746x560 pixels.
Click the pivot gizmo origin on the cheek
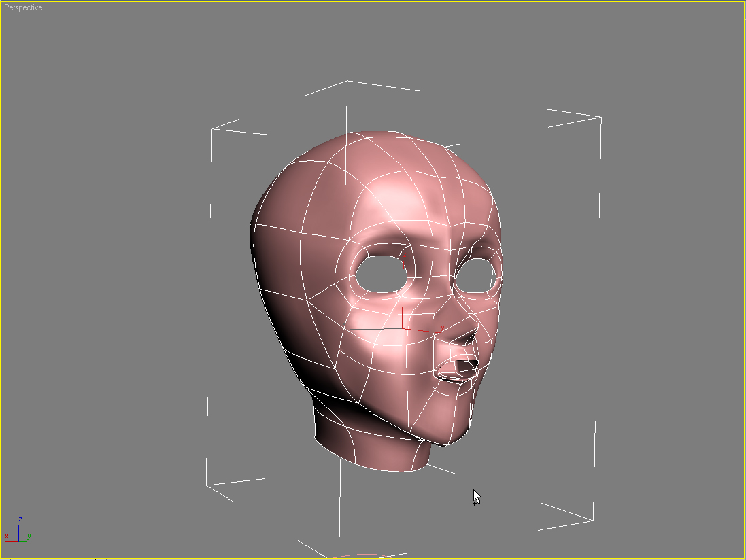pos(403,329)
